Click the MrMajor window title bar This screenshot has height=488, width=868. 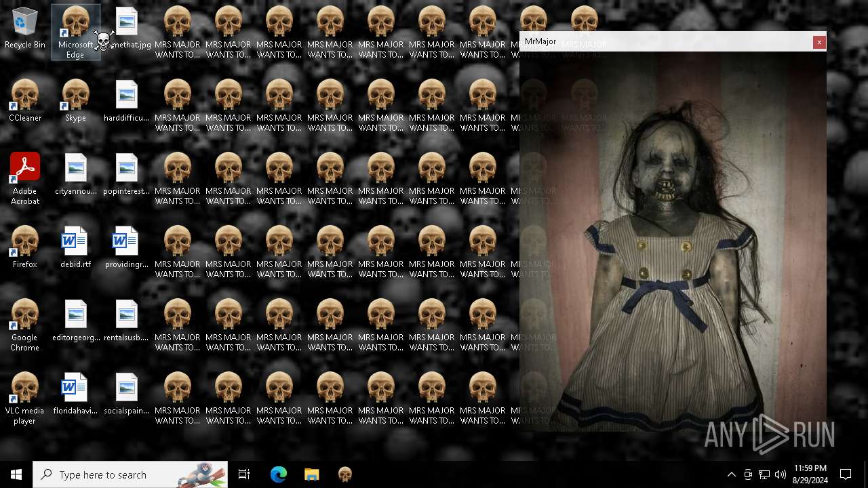(x=666, y=41)
